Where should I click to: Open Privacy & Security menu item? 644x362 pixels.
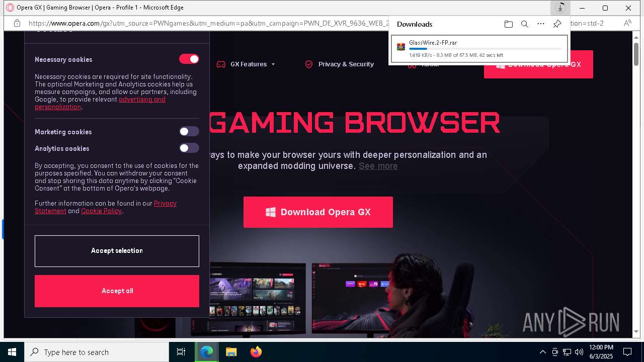pos(346,64)
